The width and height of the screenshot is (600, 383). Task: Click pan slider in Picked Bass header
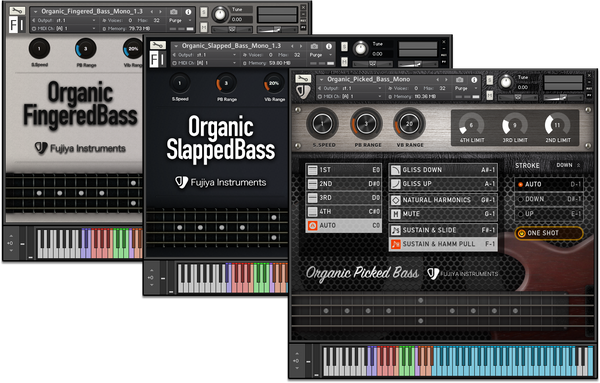click(x=518, y=97)
